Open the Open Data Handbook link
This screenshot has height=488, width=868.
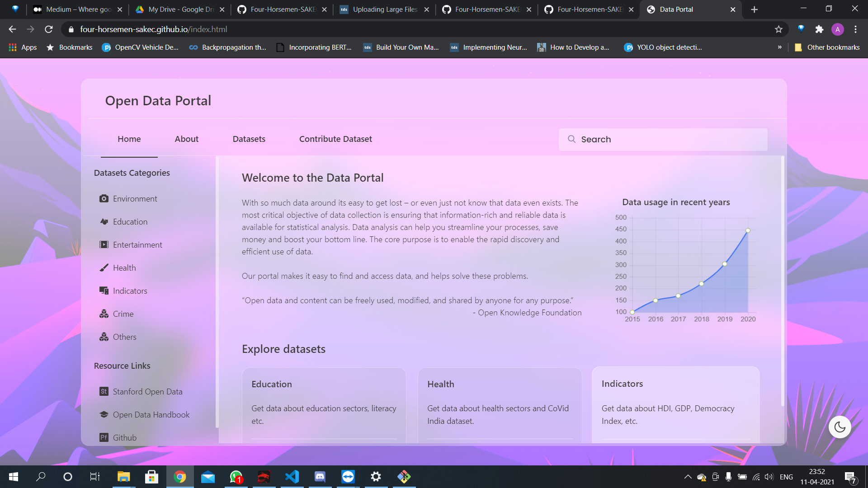(x=151, y=415)
